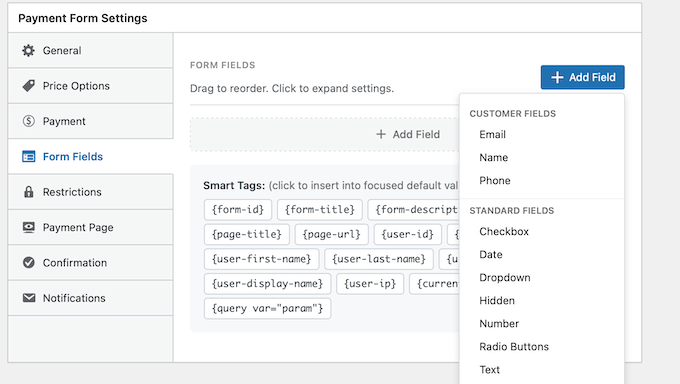Add a Hidden standard field
Image resolution: width=680 pixels, height=384 pixels.
497,301
